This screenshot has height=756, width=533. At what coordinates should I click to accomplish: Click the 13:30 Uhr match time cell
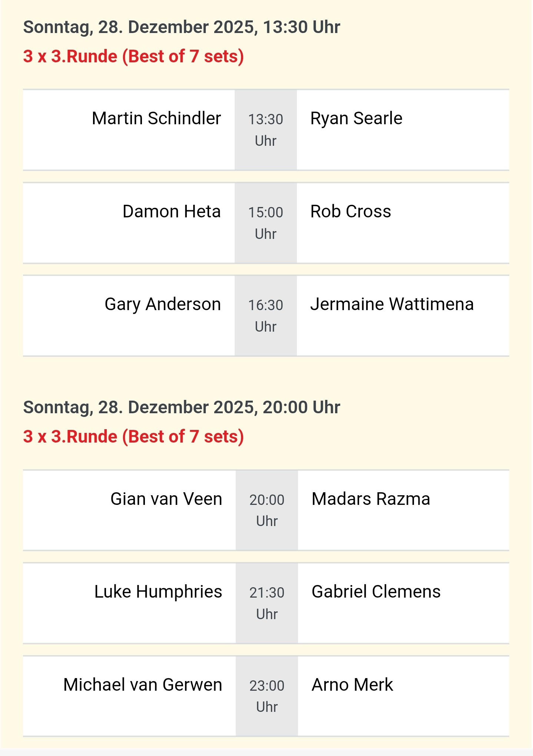coord(266,130)
